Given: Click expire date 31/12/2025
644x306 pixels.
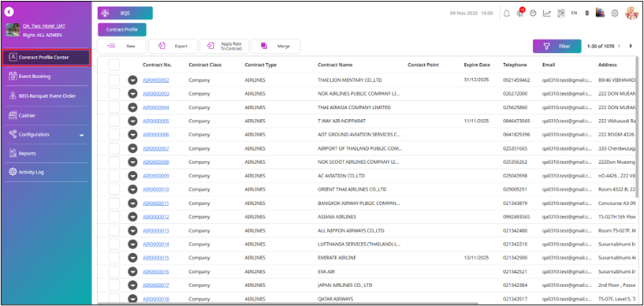Looking at the screenshot, I should point(476,80).
